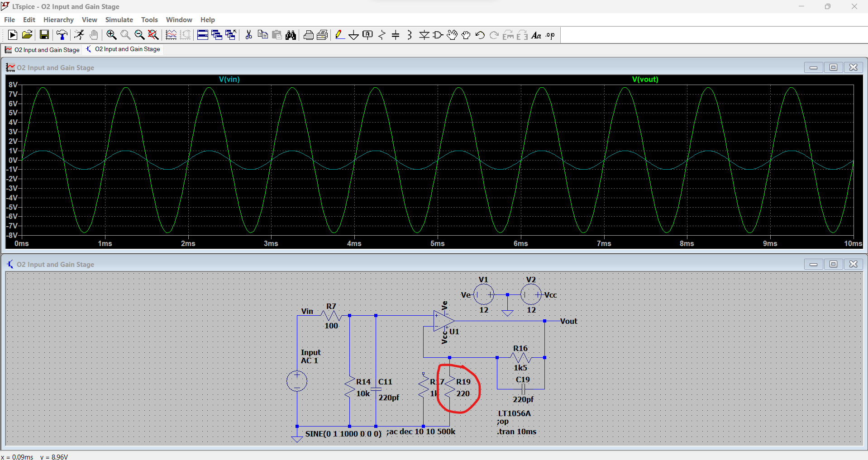This screenshot has width=868, height=460.
Task: Minimize the schematic subwindow
Action: tap(813, 264)
